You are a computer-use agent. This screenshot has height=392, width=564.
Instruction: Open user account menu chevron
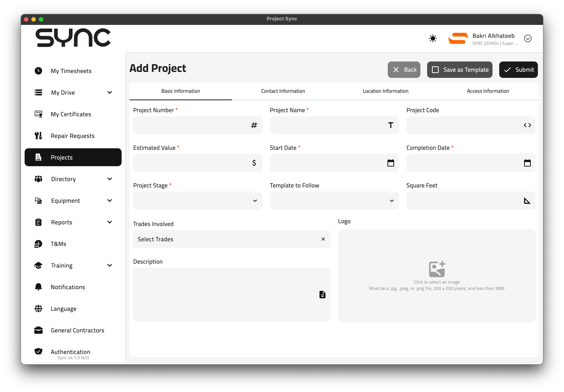pos(528,38)
